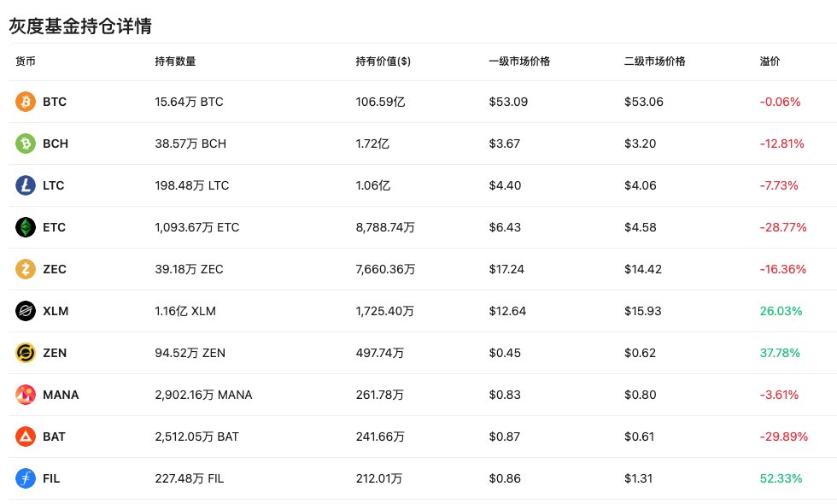This screenshot has width=837, height=504.
Task: Click the MANA coin icon
Action: coord(26,395)
